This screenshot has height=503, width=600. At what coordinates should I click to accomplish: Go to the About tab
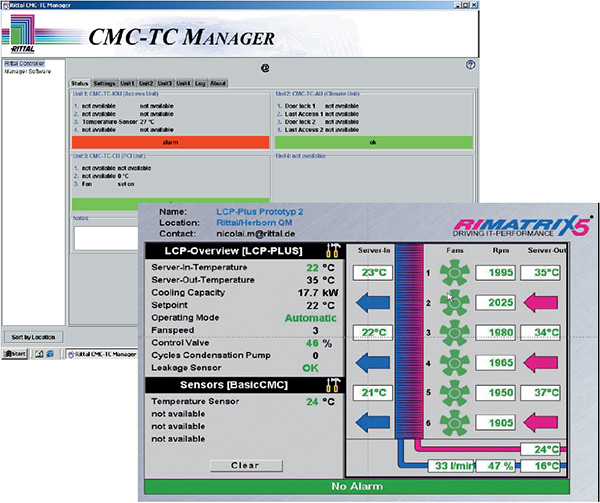[219, 83]
